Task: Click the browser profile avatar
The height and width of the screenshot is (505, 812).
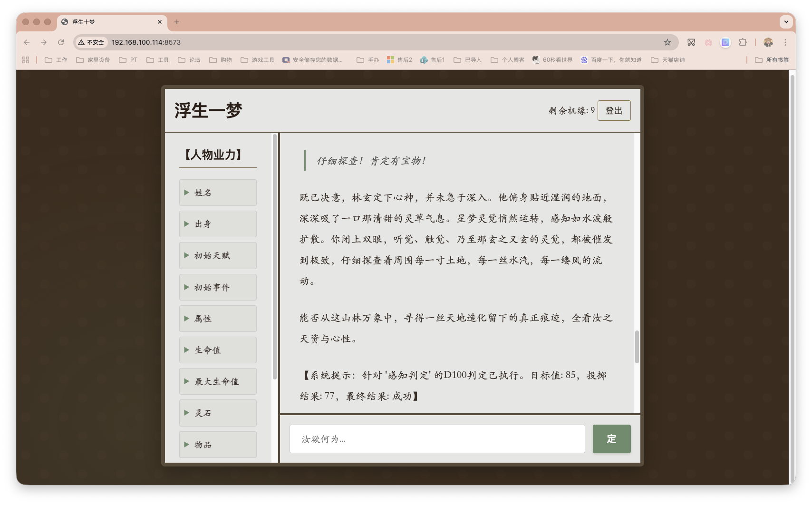Action: click(x=768, y=42)
